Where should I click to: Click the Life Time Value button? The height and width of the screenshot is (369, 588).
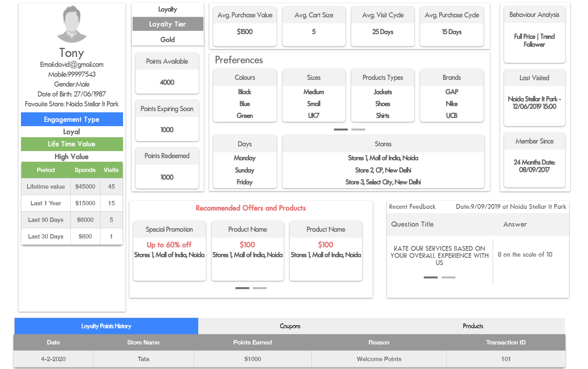pyautogui.click(x=72, y=144)
